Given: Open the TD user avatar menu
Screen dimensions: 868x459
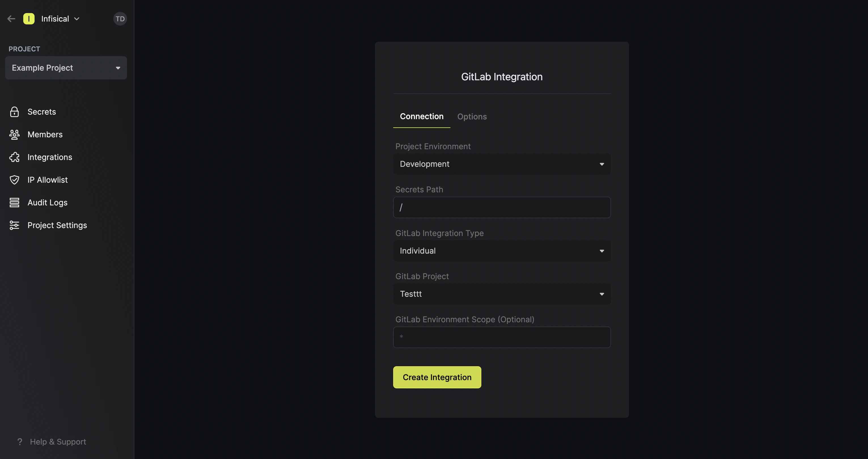Looking at the screenshot, I should [x=120, y=19].
